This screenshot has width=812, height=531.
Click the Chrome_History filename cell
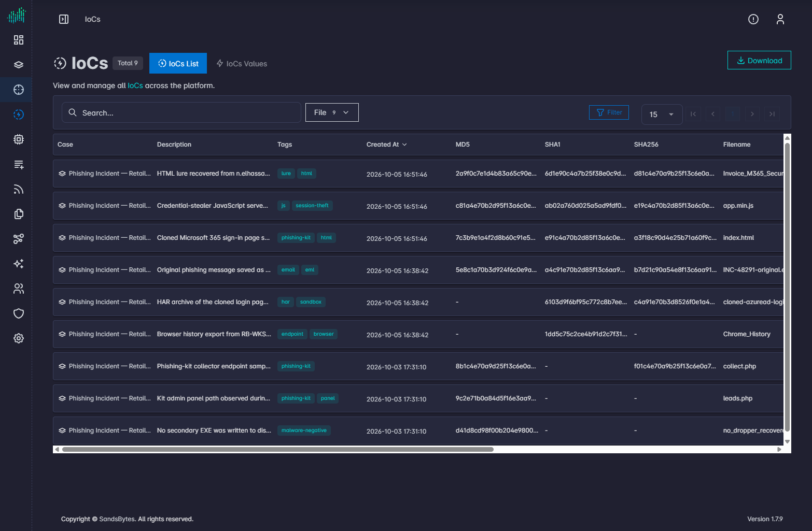point(747,334)
